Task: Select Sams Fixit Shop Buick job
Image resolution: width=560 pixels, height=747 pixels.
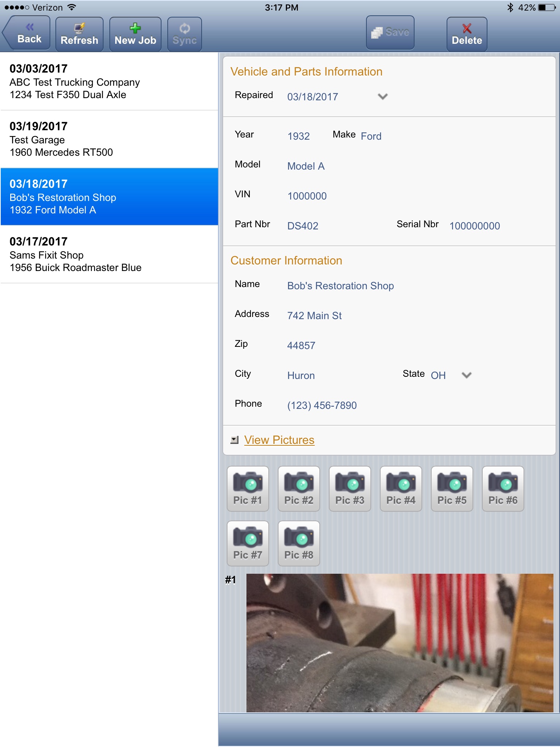Action: [x=109, y=254]
